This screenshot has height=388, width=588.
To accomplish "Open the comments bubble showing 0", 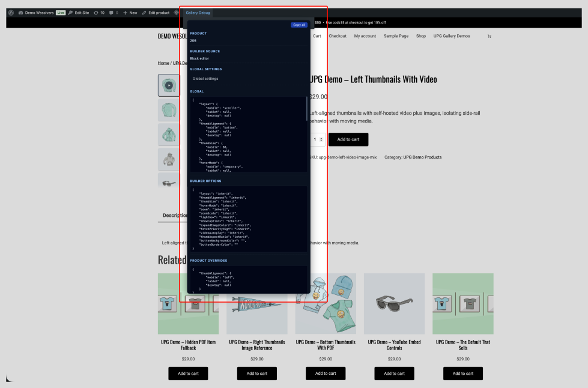I will click(114, 13).
